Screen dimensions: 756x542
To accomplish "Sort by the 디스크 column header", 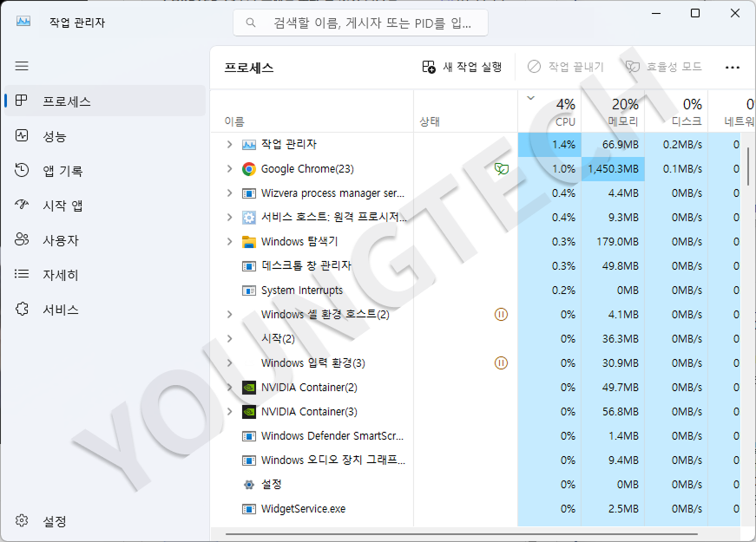I will [x=676, y=111].
